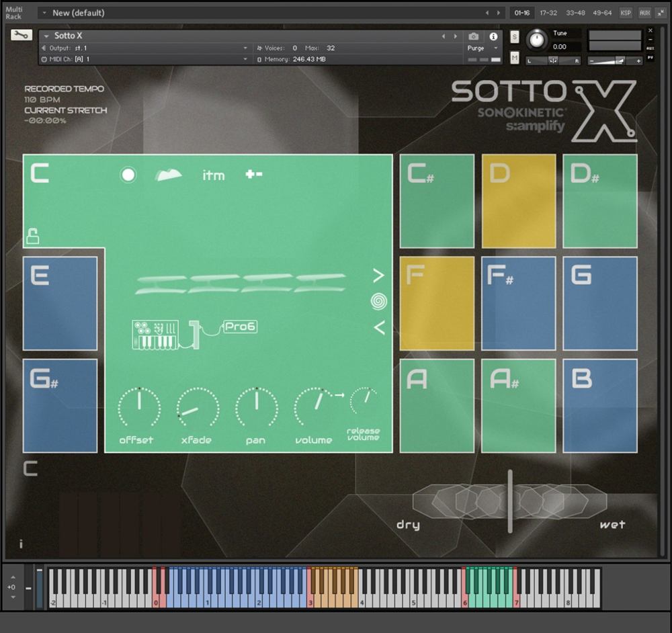Switch to the 17-32 rack page
Viewport: 672px width, 633px height.
point(548,13)
